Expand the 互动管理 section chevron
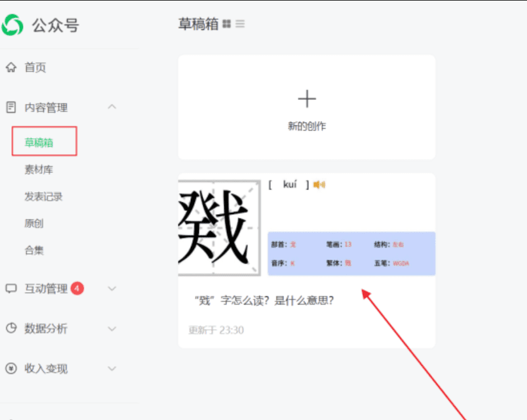 [112, 289]
